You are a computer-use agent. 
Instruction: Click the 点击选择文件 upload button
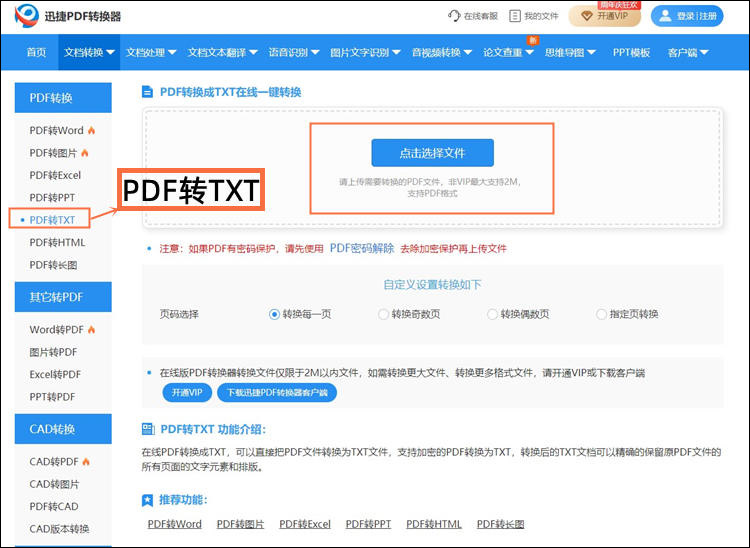(432, 153)
